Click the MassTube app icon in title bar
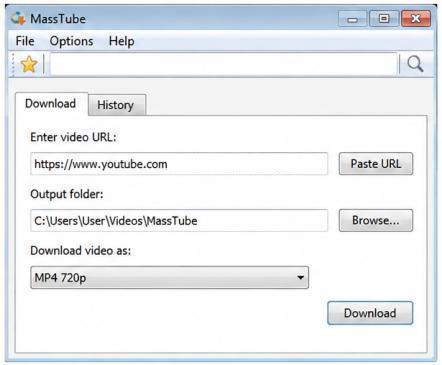442x365 pixels. click(18, 18)
